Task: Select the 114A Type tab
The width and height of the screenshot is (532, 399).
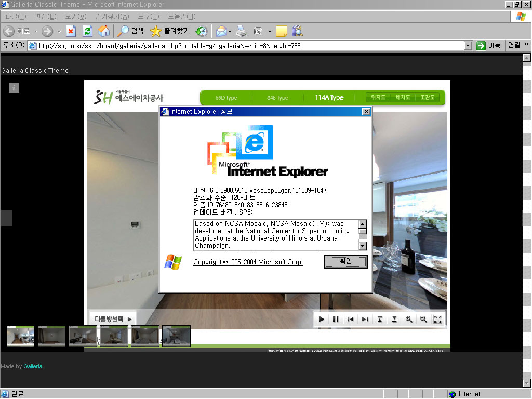Action: (x=329, y=98)
